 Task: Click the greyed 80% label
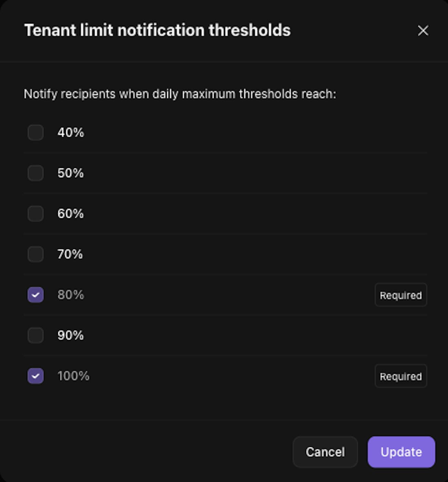(x=71, y=295)
